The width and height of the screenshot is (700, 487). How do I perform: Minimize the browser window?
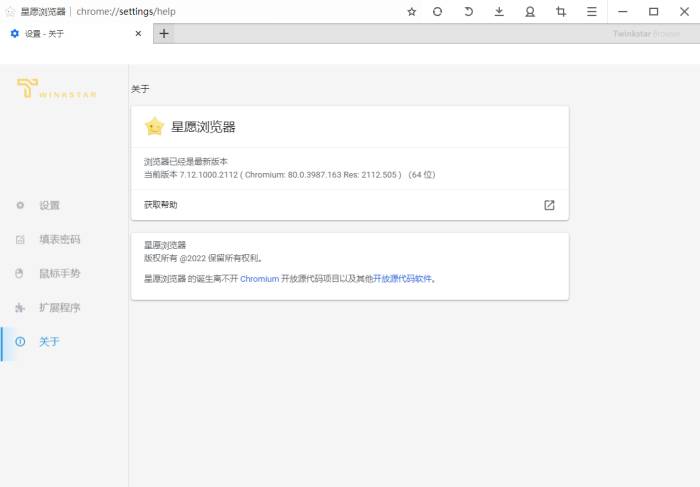point(623,12)
